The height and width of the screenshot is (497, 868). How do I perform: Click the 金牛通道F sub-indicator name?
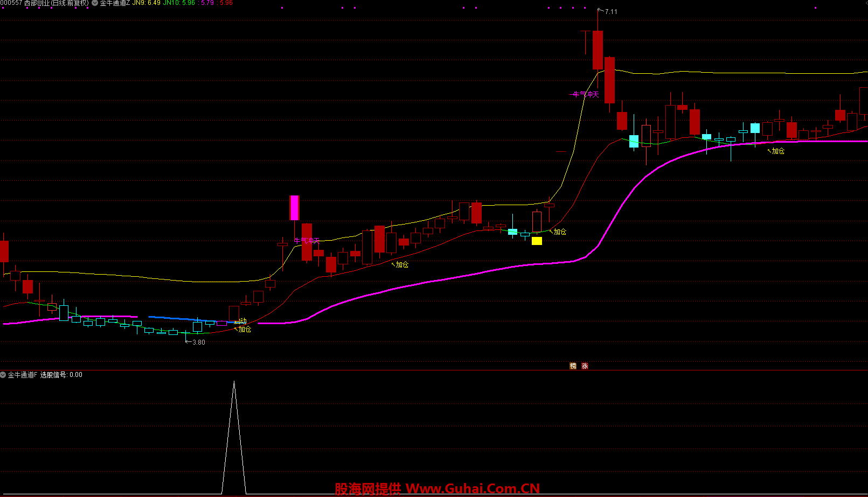[23, 375]
